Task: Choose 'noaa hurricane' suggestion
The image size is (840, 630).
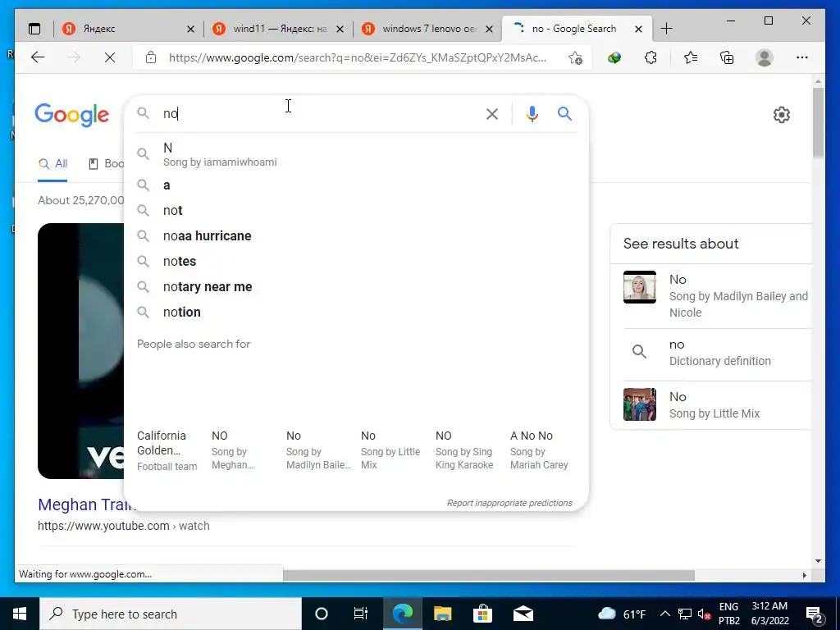Action: (356, 235)
